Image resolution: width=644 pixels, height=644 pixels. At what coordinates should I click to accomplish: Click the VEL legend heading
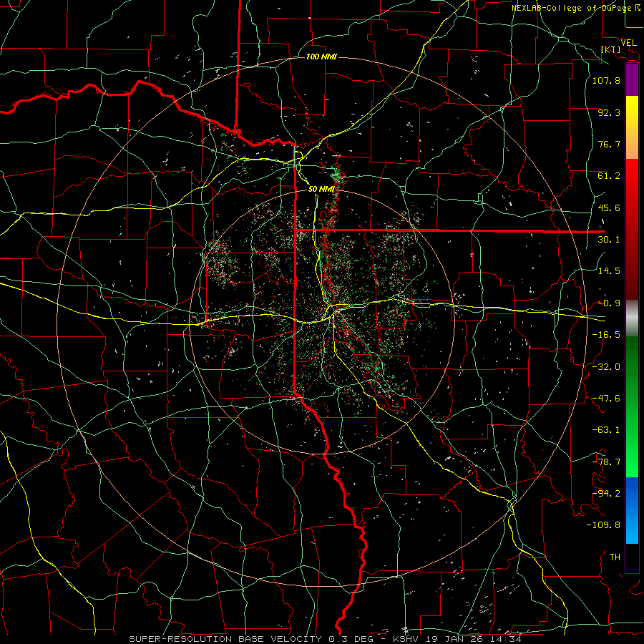(x=629, y=42)
